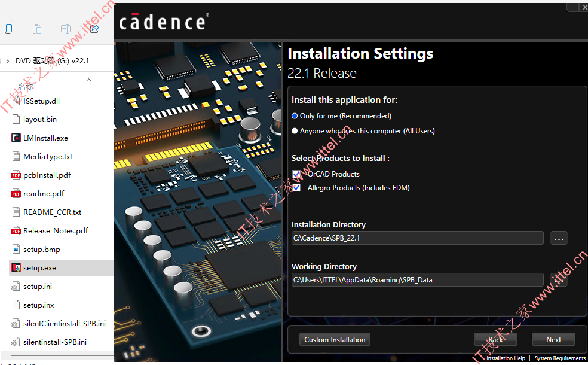Click the Installation Directory path field
Viewport: 588px width, 365px height.
pyautogui.click(x=417, y=238)
